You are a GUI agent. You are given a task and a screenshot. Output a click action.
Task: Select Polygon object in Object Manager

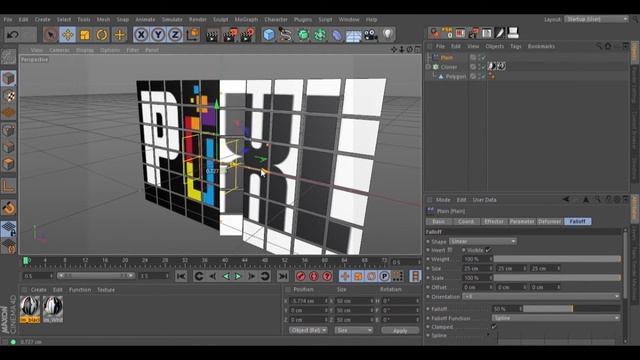[456, 76]
